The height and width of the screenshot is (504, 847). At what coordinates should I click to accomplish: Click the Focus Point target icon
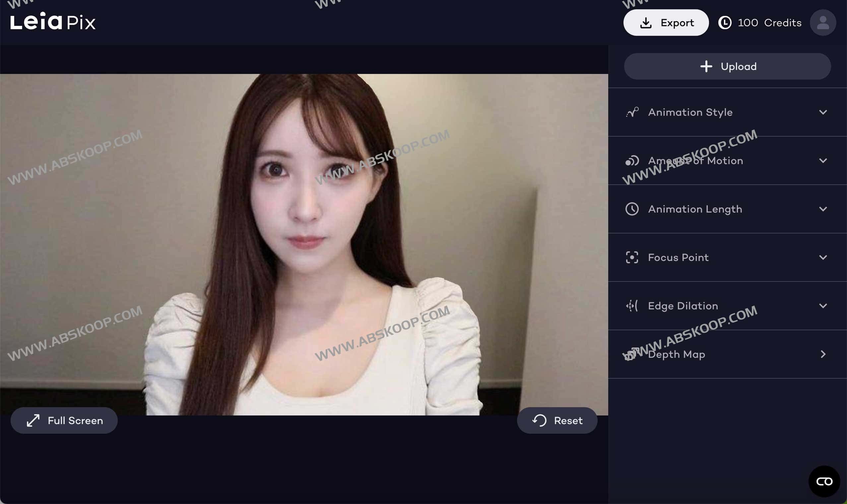[x=632, y=257]
